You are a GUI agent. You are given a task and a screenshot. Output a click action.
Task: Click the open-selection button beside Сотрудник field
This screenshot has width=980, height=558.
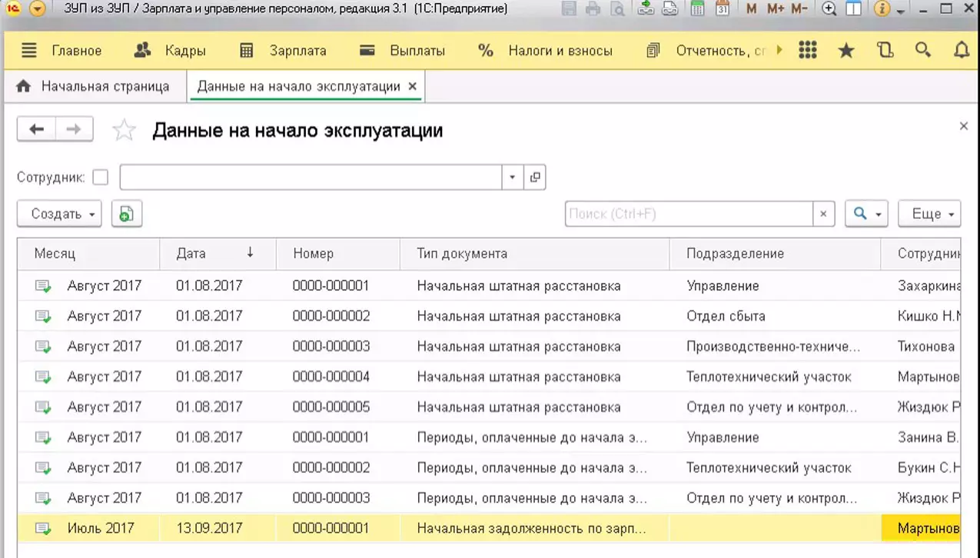click(535, 178)
